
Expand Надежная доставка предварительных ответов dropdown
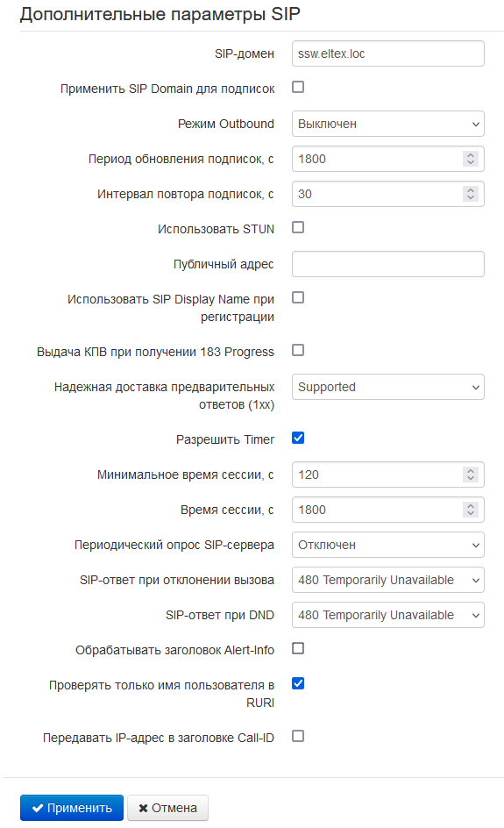(388, 387)
